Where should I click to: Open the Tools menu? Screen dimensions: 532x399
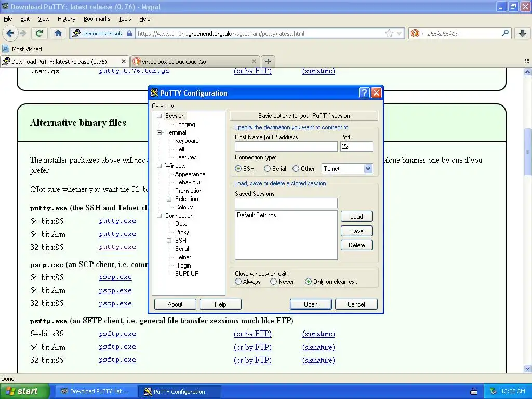[x=125, y=19]
